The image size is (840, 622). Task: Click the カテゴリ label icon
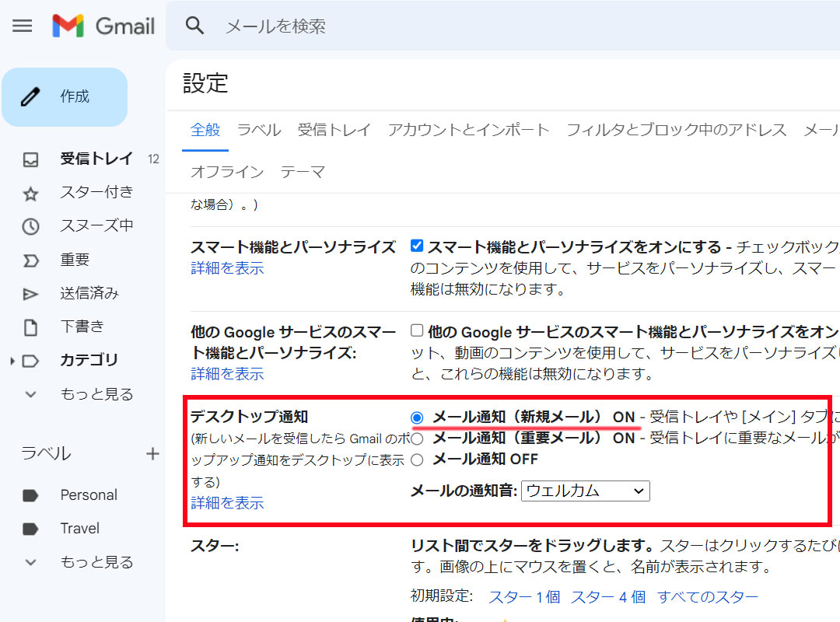pyautogui.click(x=30, y=361)
